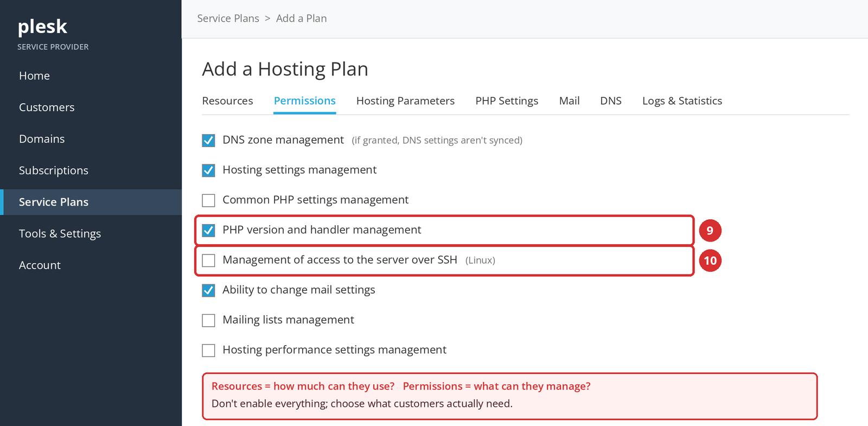Image resolution: width=868 pixels, height=426 pixels.
Task: Open Account in the sidebar
Action: (91, 265)
